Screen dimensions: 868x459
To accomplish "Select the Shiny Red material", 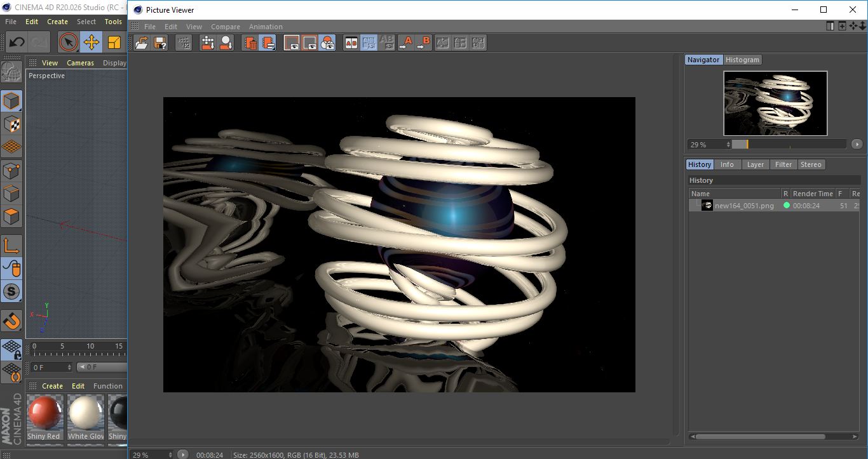I will coord(44,418).
